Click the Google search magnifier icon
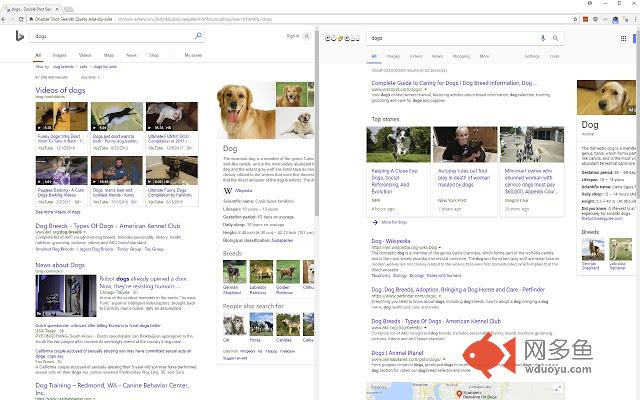Image resolution: width=640 pixels, height=400 pixels. click(x=556, y=38)
